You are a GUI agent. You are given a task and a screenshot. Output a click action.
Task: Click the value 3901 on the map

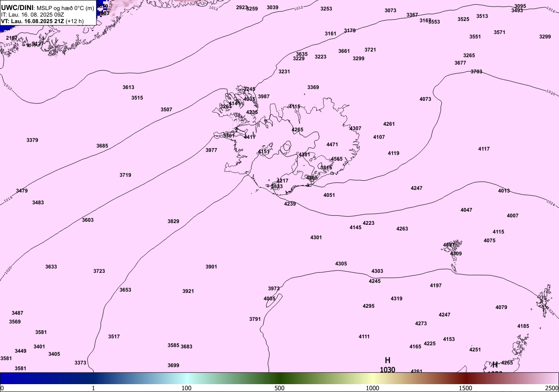coord(211,267)
